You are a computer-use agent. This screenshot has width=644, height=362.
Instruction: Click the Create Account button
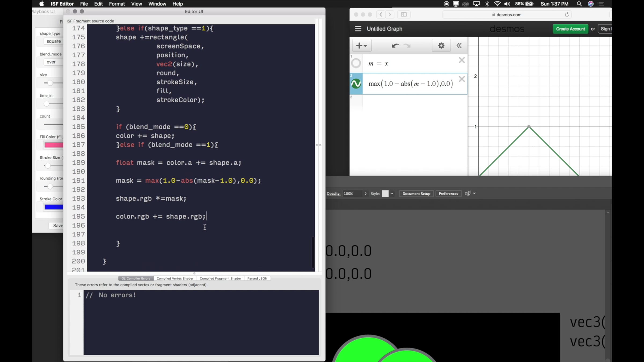[x=570, y=29]
